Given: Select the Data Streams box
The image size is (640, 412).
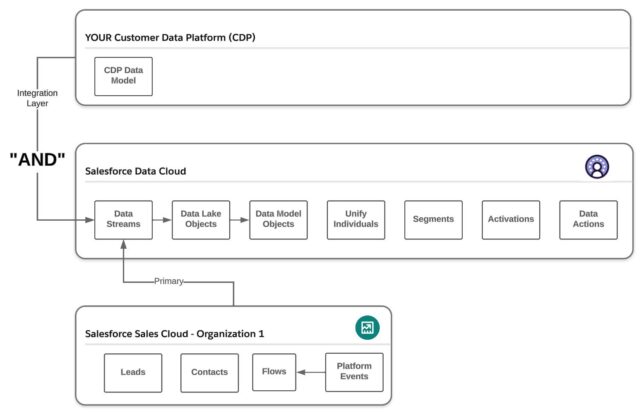Looking at the screenshot, I should 124,219.
